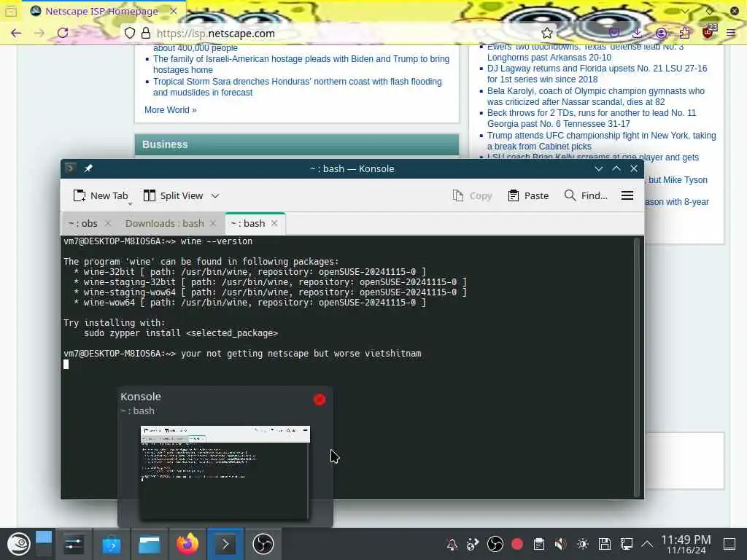This screenshot has height=560, width=747.
Task: Open DJ Lagway Florida upsets LSU headline
Action: click(597, 74)
